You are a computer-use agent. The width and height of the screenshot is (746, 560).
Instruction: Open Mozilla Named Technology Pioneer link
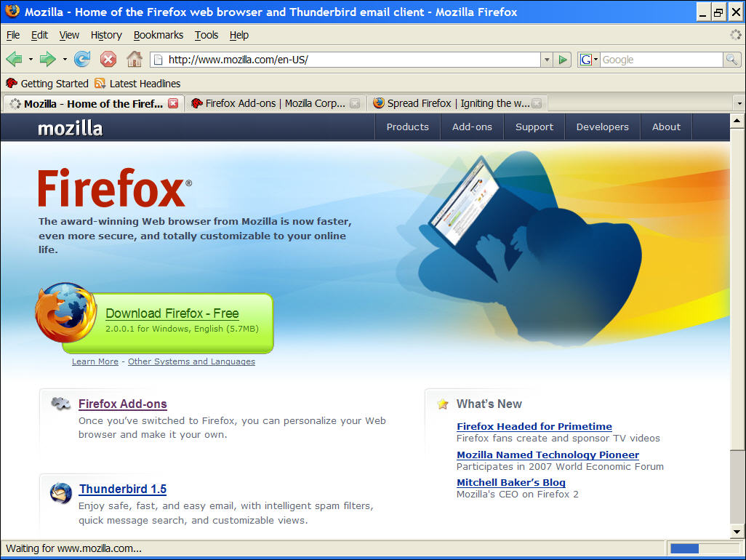tap(548, 455)
